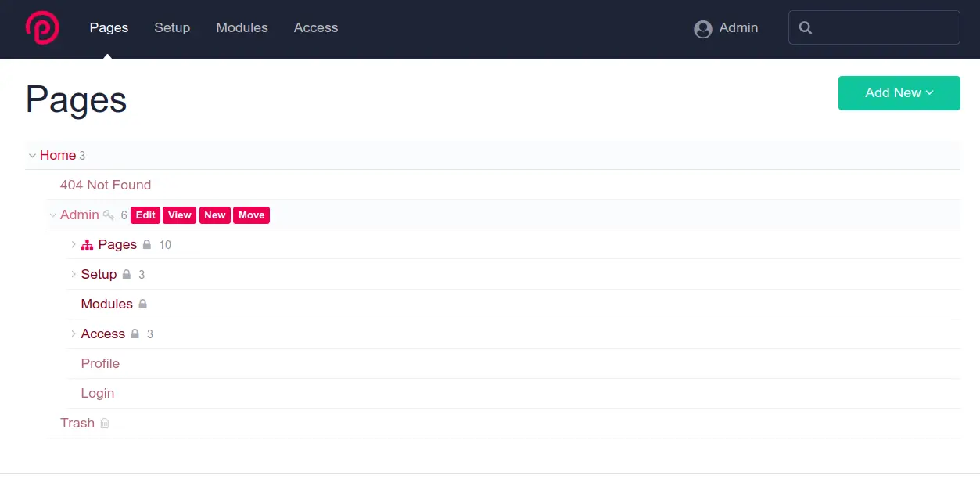Viewport: 980px width, 494px height.
Task: Open the Access top menu
Action: coord(316,27)
